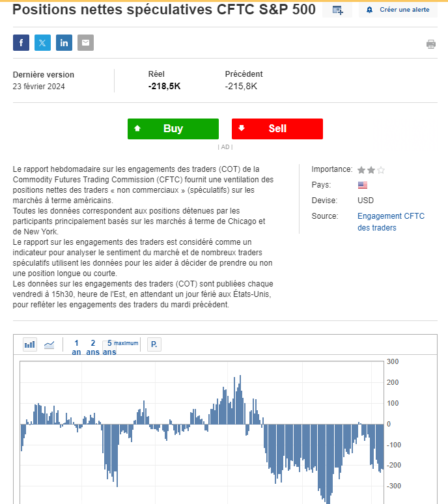Share page on Facebook
This screenshot has width=448, height=504.
click(21, 42)
